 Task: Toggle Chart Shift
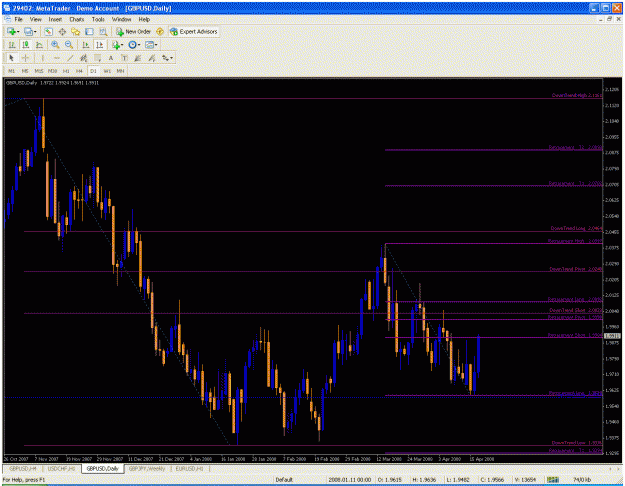coord(99,45)
